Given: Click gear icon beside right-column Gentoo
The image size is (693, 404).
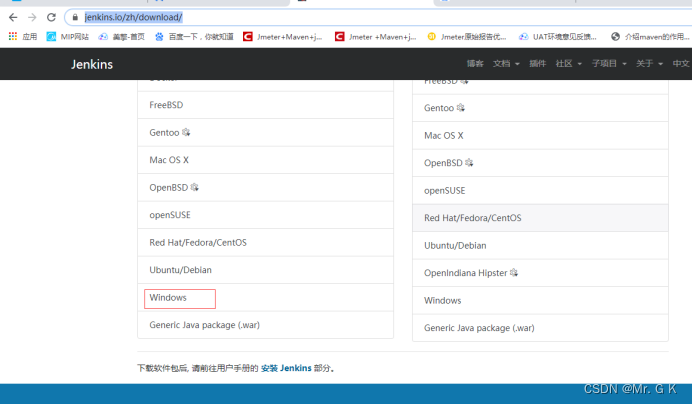Looking at the screenshot, I should coord(461,107).
